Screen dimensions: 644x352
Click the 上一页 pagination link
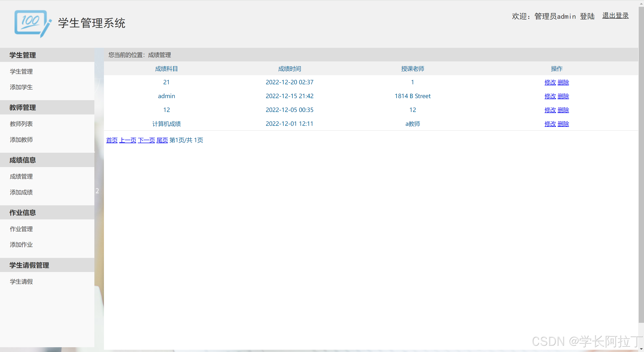coord(128,140)
